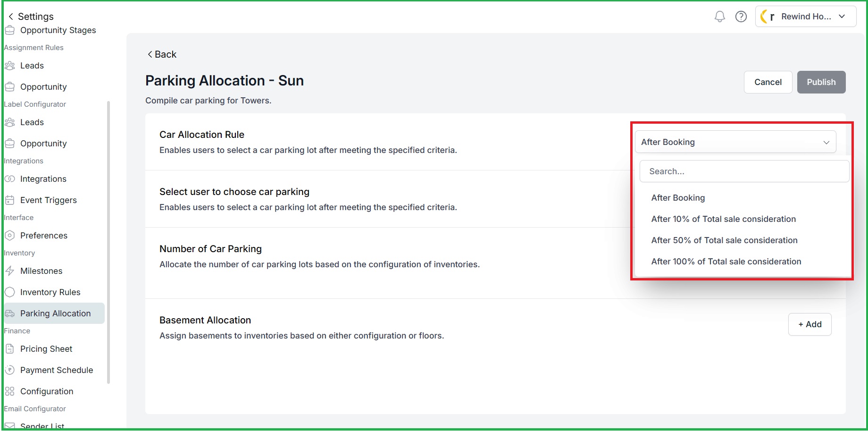The image size is (868, 432).
Task: Click the Event Triggers calendar icon
Action: [9, 200]
